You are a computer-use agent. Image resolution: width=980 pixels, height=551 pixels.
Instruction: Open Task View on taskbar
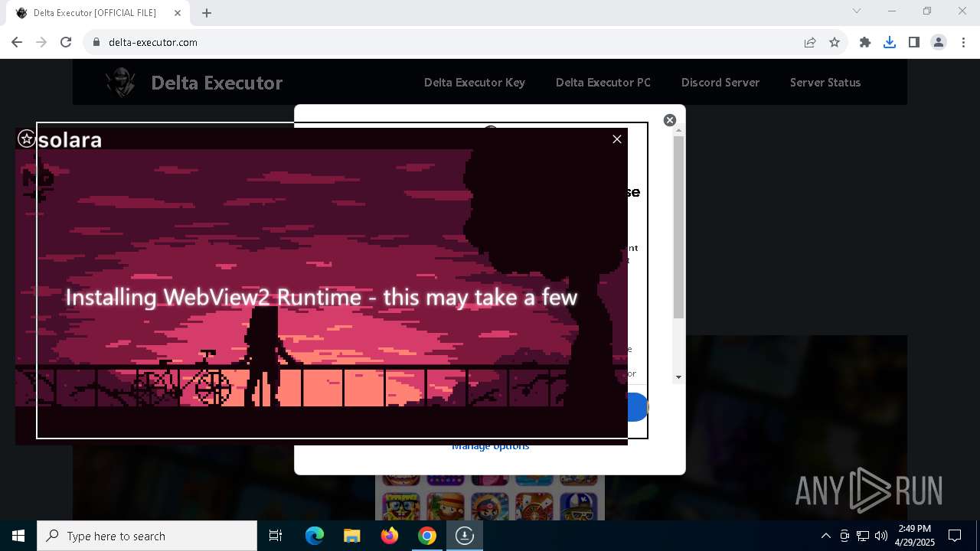[x=276, y=536]
